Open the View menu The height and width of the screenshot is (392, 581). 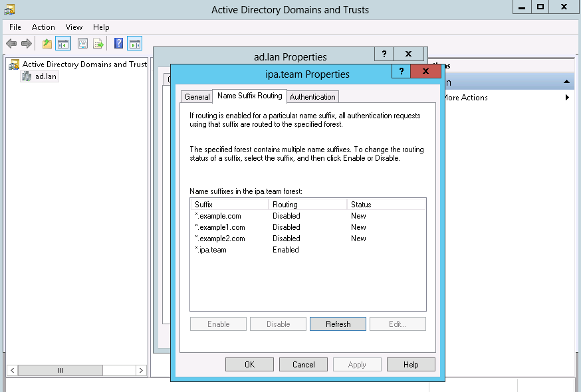tap(74, 27)
